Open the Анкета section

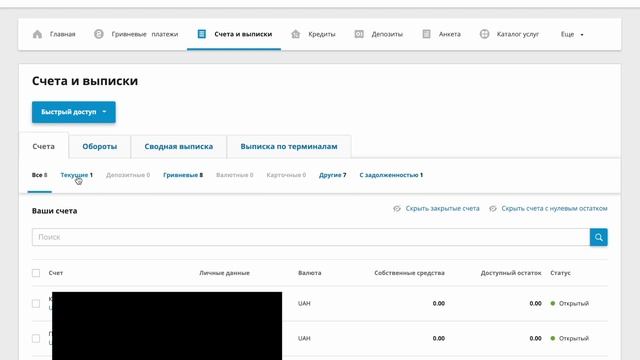coord(450,34)
